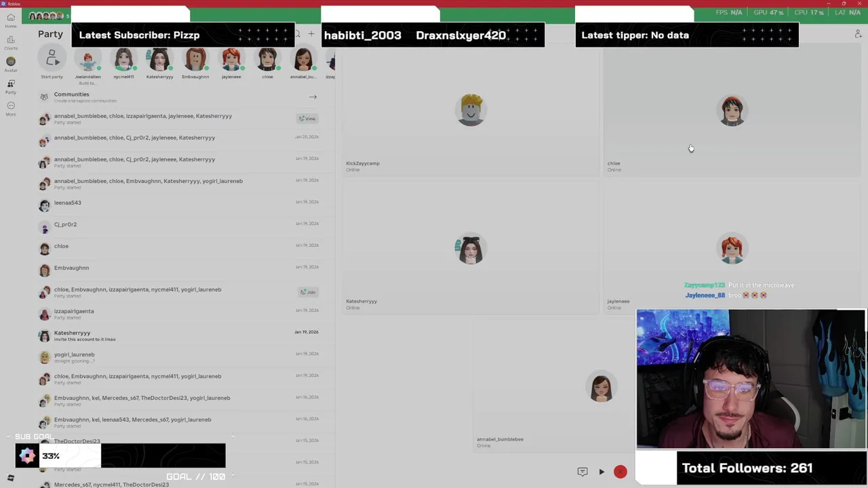Open the Charts section in the sidebar
The height and width of the screenshot is (488, 868).
point(11,43)
